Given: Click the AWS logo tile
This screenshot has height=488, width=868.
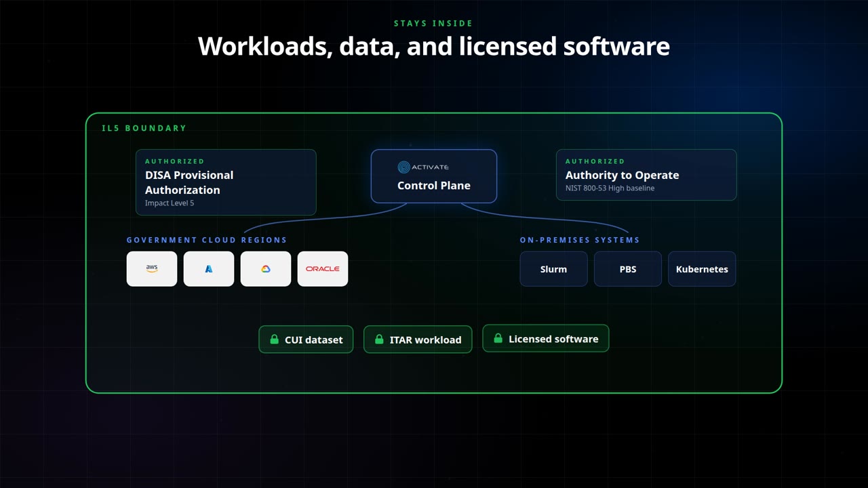Looking at the screenshot, I should 152,269.
